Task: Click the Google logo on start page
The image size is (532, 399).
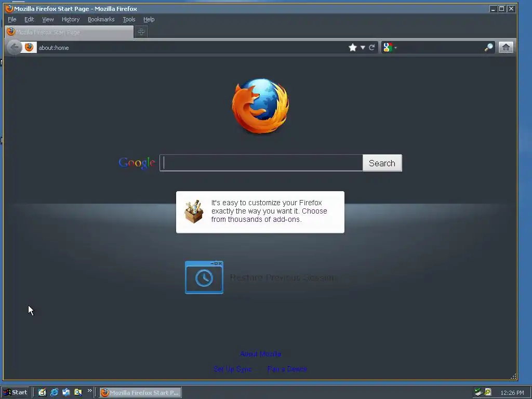Action: (x=137, y=163)
